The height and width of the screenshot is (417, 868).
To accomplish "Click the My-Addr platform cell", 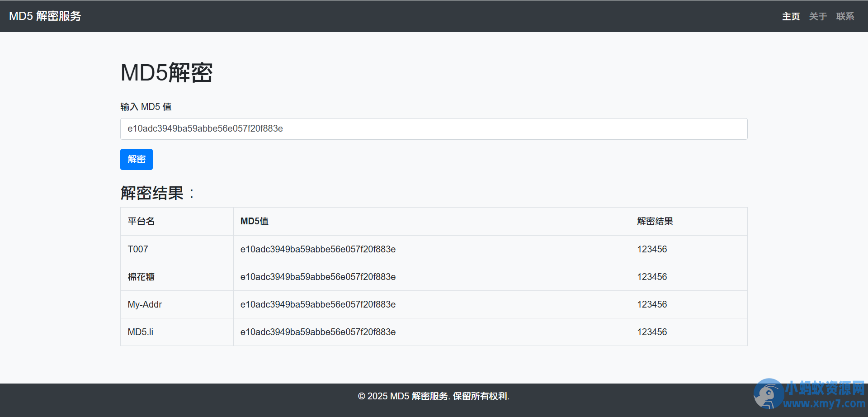I will coord(177,304).
